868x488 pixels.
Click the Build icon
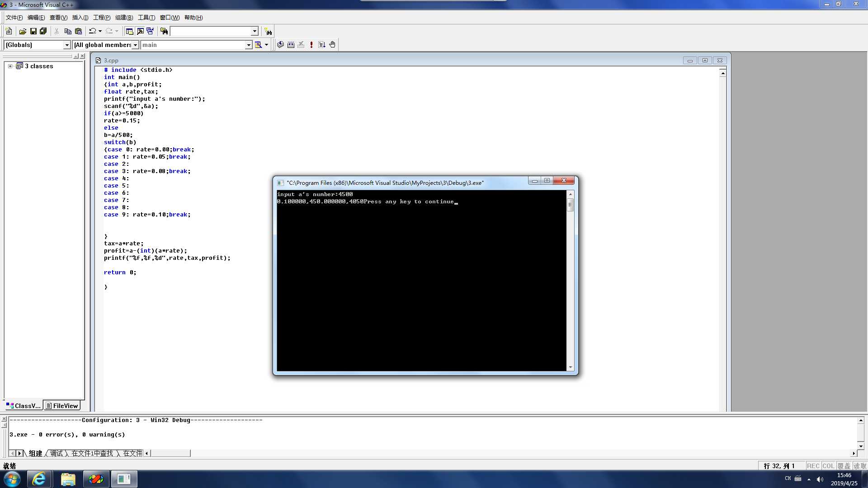click(291, 45)
